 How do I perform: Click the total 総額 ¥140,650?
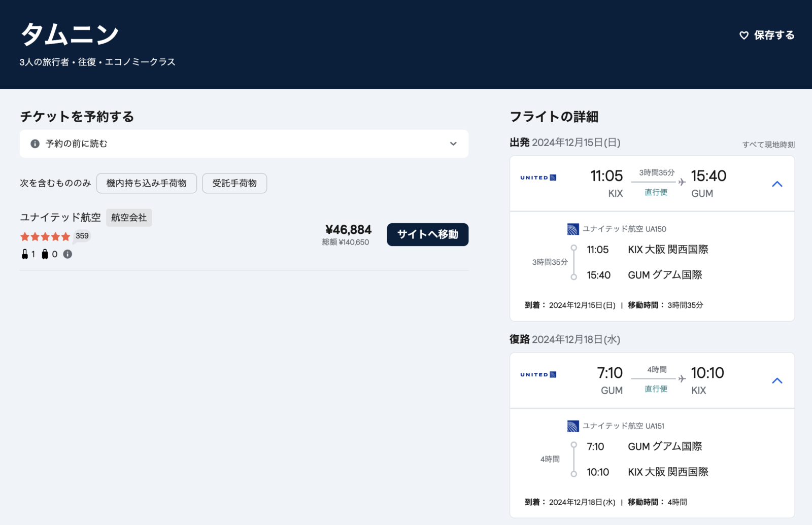click(346, 242)
